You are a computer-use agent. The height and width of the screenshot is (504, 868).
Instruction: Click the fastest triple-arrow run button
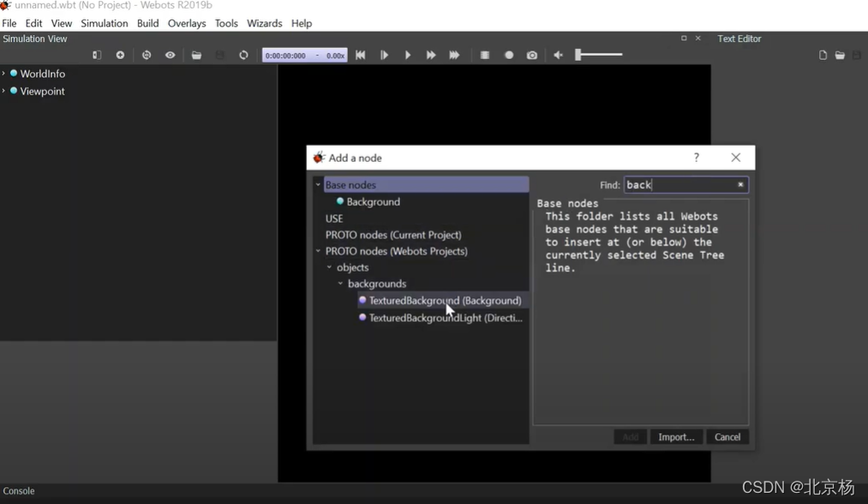click(454, 55)
